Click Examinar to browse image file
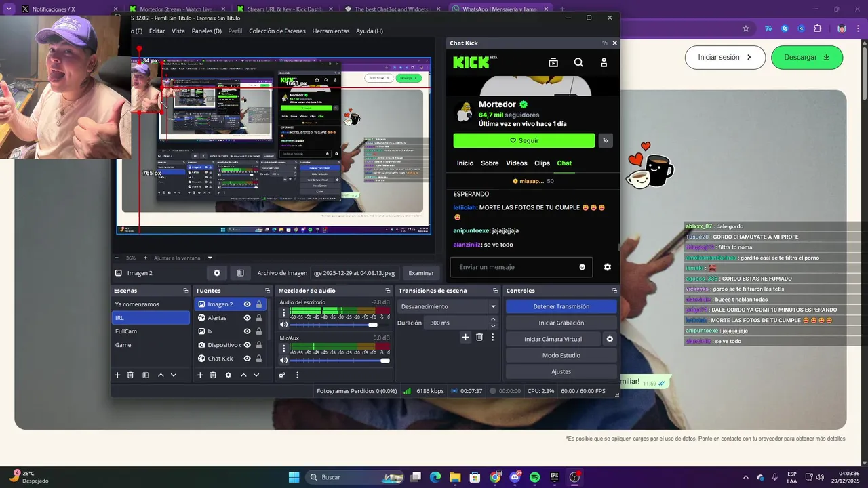The width and height of the screenshot is (868, 488). (x=421, y=273)
